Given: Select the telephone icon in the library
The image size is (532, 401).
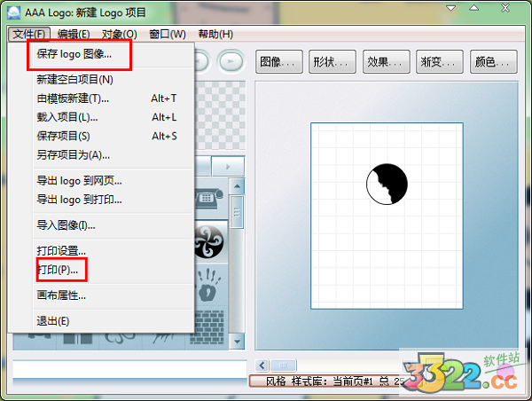Looking at the screenshot, I should (x=211, y=198).
